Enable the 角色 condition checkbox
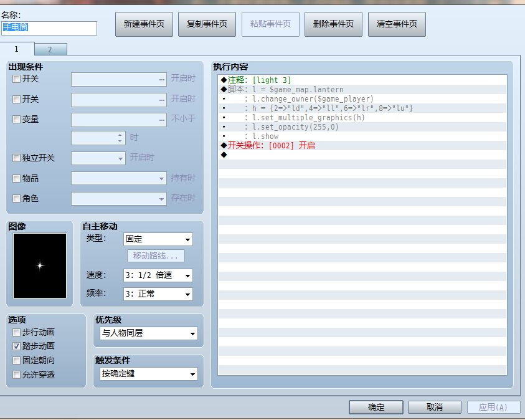This screenshot has height=420, width=525. click(x=16, y=199)
